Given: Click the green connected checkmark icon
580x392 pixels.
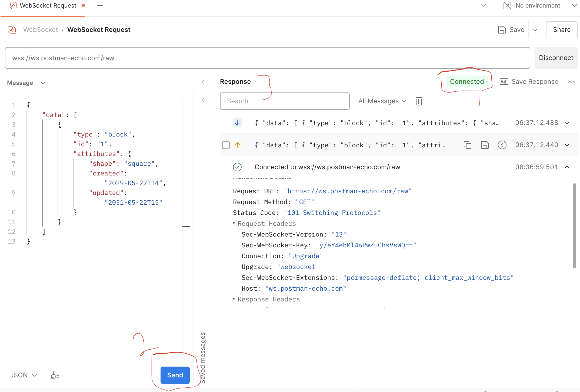Looking at the screenshot, I should pyautogui.click(x=237, y=167).
